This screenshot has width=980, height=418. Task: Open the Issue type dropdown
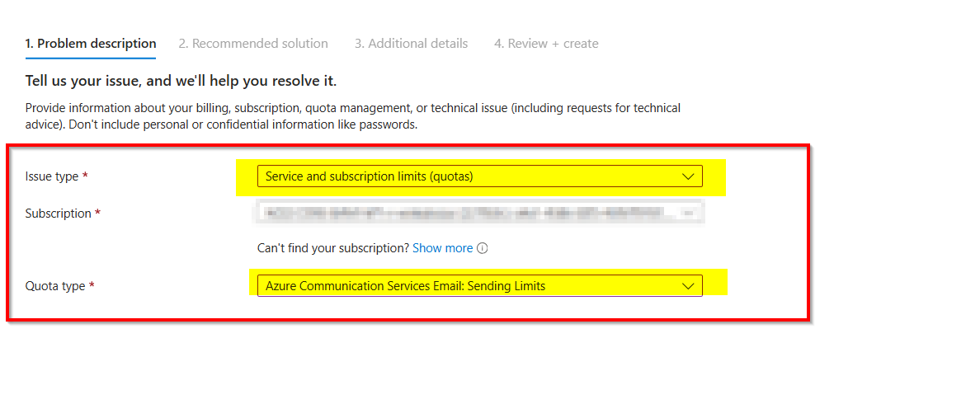[x=480, y=176]
